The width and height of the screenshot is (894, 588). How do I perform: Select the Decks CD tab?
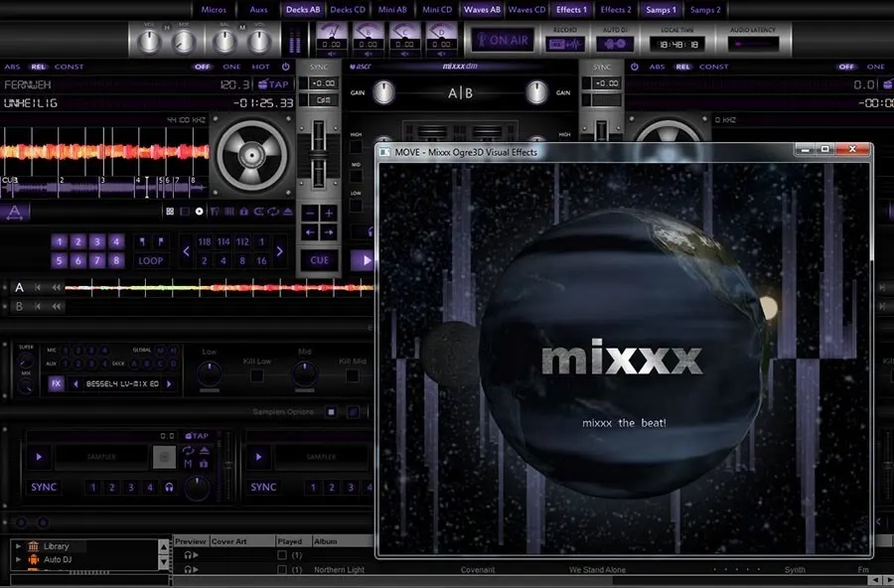point(348,10)
